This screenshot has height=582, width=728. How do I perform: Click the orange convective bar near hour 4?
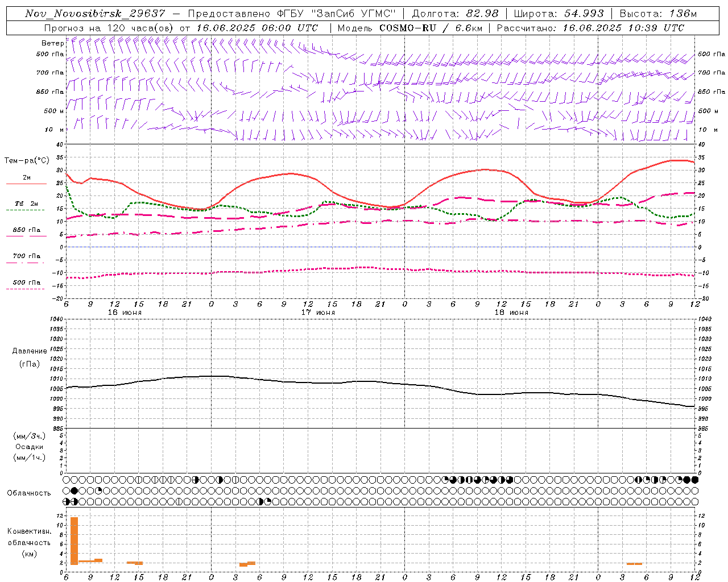[243, 564]
